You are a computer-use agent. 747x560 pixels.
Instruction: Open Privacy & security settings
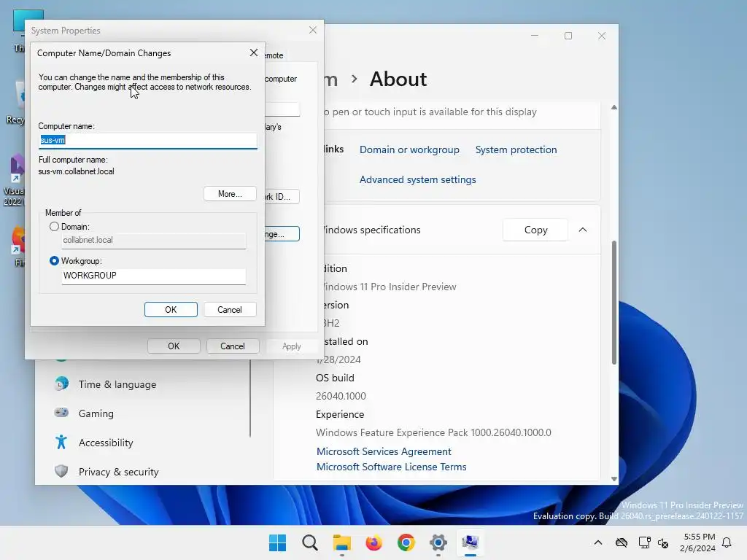tap(119, 472)
